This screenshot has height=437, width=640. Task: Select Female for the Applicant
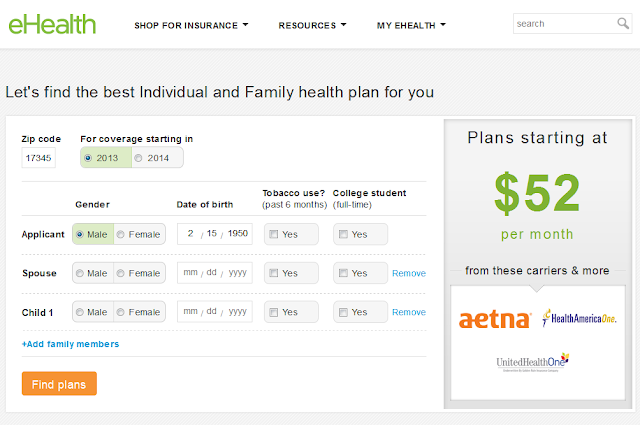(120, 235)
